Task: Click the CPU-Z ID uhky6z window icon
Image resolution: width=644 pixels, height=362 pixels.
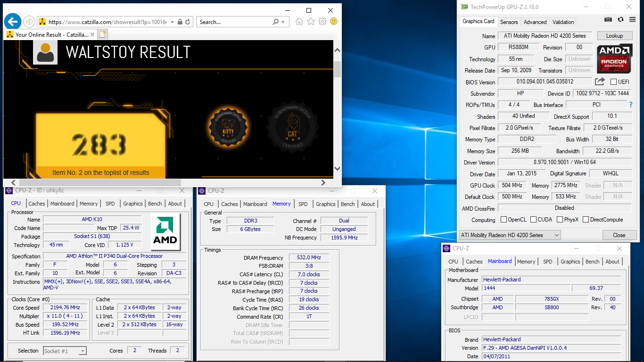Action: (9, 190)
